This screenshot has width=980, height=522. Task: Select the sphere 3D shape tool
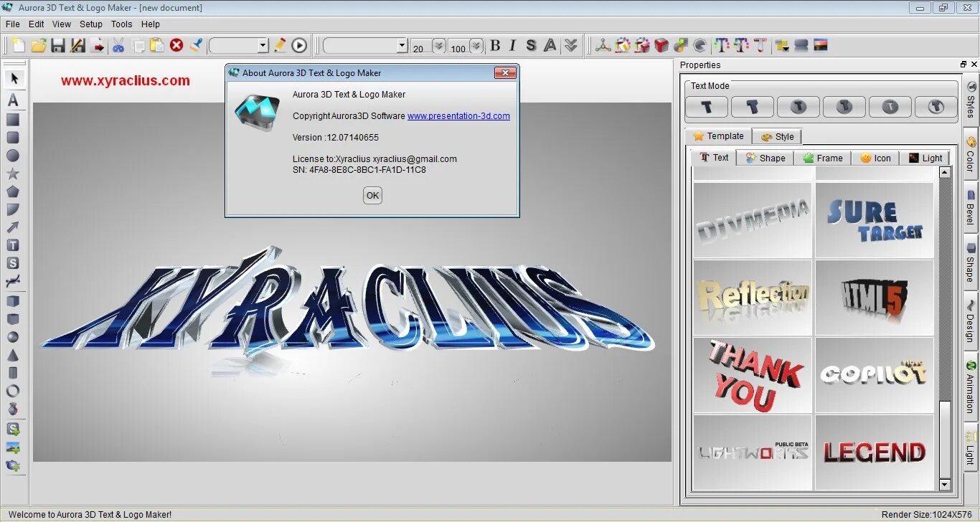(13, 337)
